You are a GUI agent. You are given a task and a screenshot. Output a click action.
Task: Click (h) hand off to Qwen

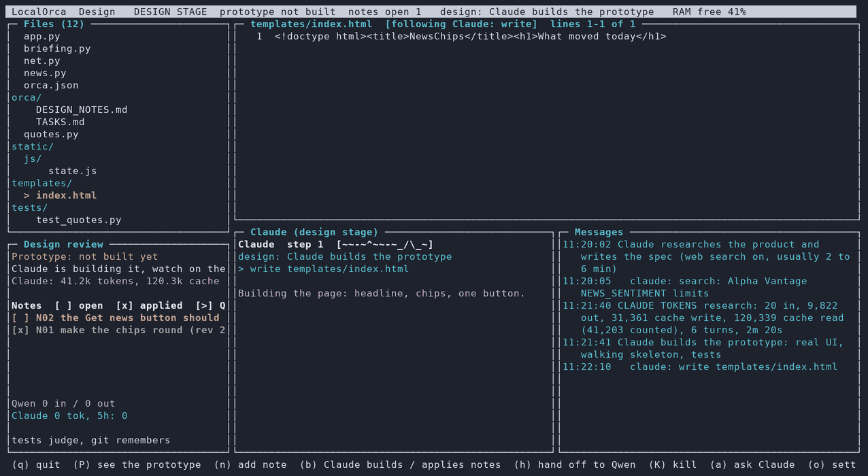tap(575, 464)
